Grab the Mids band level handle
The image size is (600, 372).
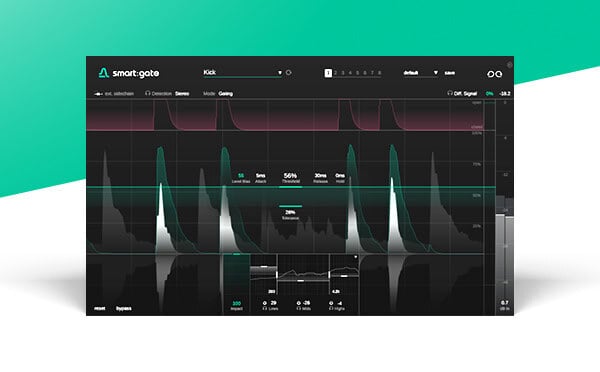pos(300,281)
